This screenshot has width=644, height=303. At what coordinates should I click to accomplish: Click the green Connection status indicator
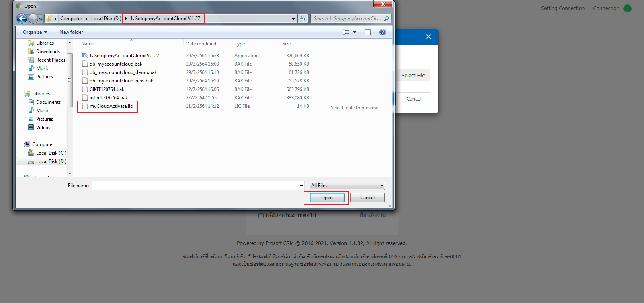(x=628, y=8)
